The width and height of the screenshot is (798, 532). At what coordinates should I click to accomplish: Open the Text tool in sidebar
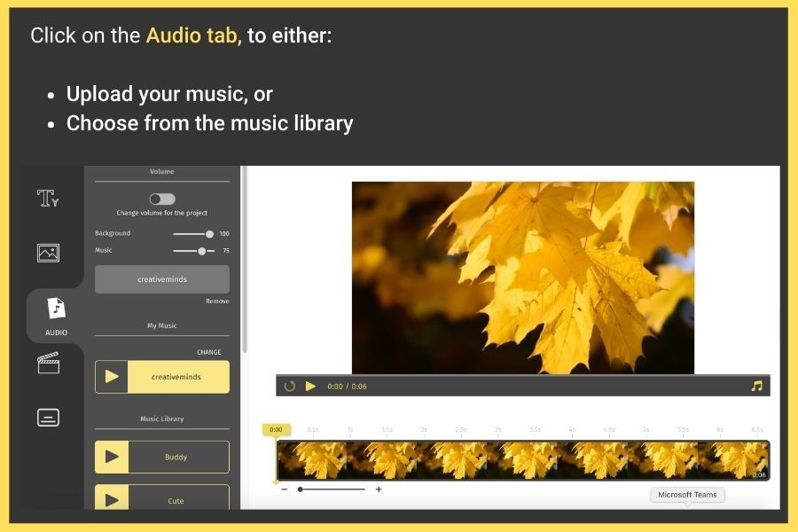[48, 198]
